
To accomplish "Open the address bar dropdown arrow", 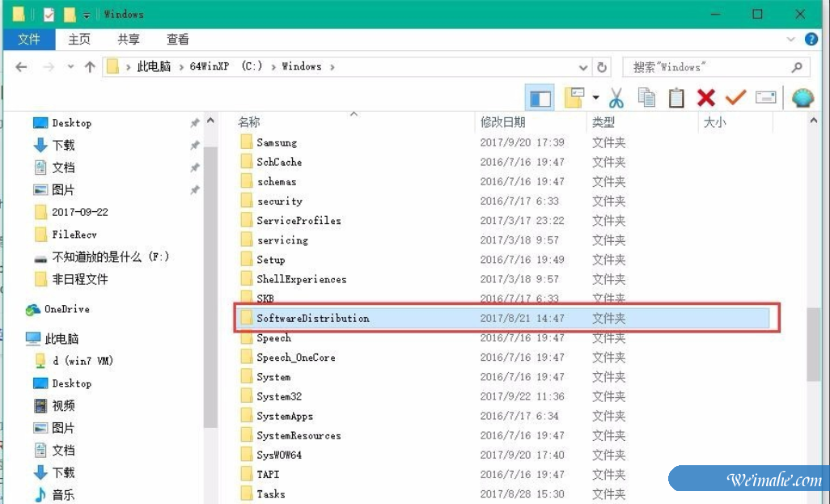I will tap(582, 66).
